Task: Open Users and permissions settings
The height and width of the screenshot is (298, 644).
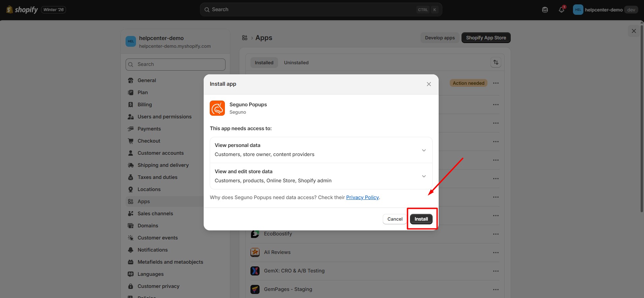Action: pos(165,117)
